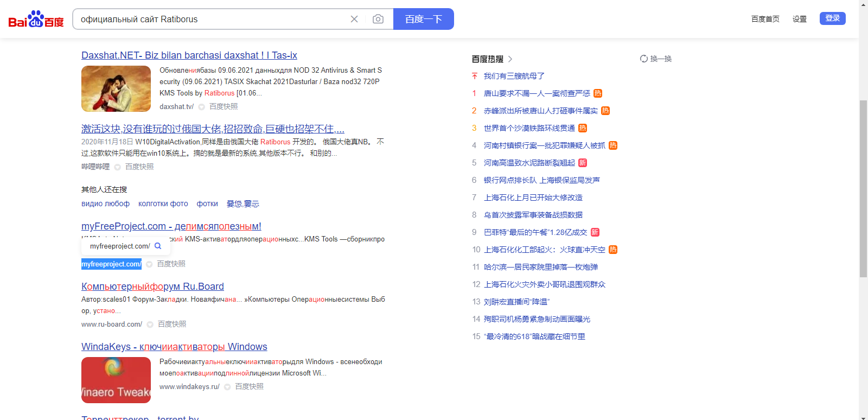Click icon beside ru-board.com 百度快照
This screenshot has width=868, height=420.
tap(150, 324)
